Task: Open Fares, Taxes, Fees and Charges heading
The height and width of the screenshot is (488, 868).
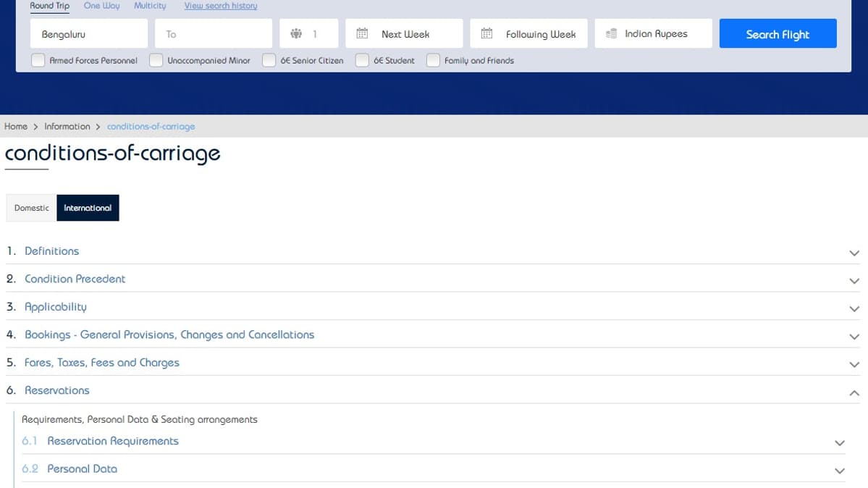Action: click(x=102, y=362)
